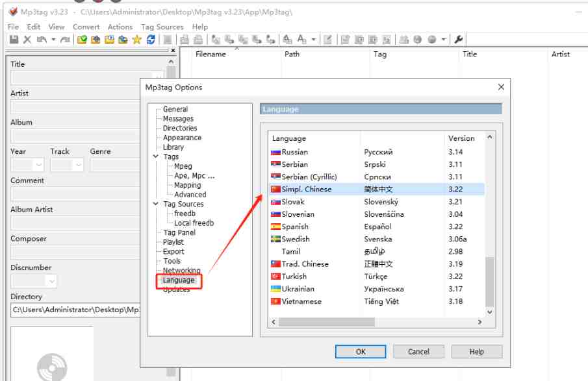588x381 pixels.
Task: Close the Mp3tag Options dialog
Action: [x=501, y=87]
